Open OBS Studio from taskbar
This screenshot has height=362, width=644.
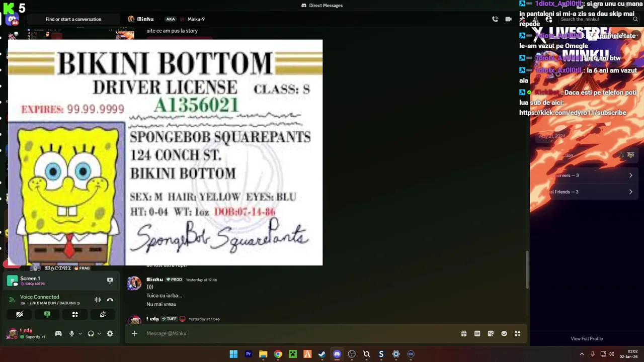click(352, 354)
